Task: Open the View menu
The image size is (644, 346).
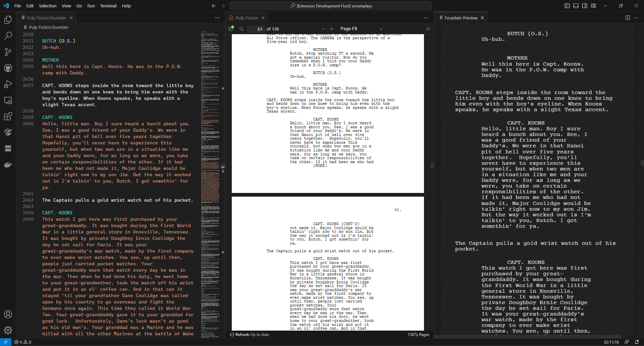Action: pos(66,6)
